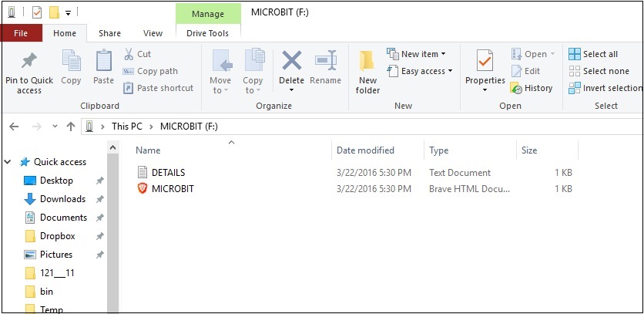Open the Downloads folder in Quick access

(x=62, y=199)
